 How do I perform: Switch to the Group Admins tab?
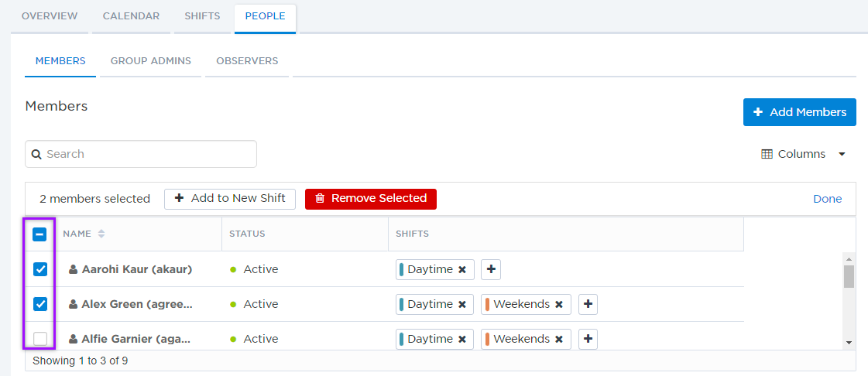click(x=151, y=61)
